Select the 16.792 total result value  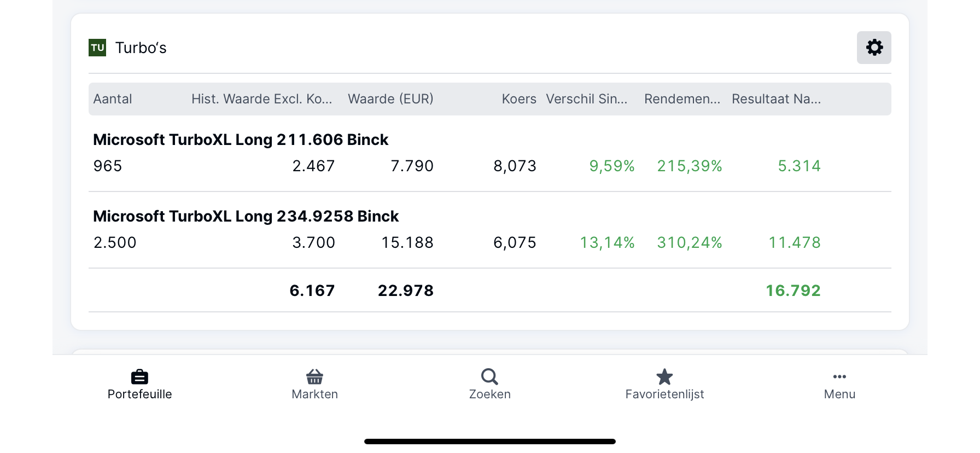793,291
